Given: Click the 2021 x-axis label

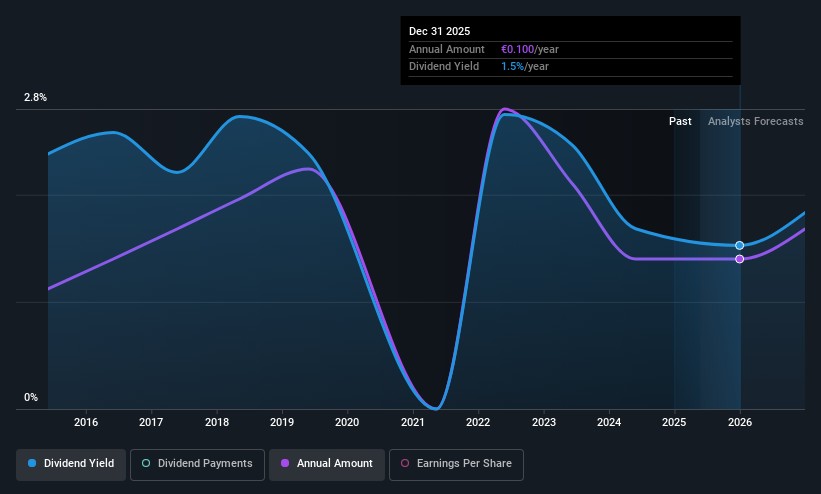Looking at the screenshot, I should click(413, 422).
